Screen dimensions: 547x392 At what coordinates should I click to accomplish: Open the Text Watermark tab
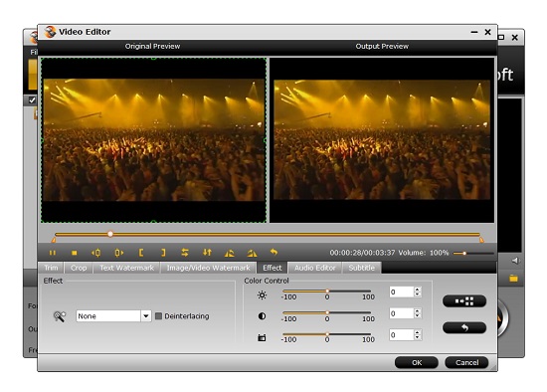(126, 268)
